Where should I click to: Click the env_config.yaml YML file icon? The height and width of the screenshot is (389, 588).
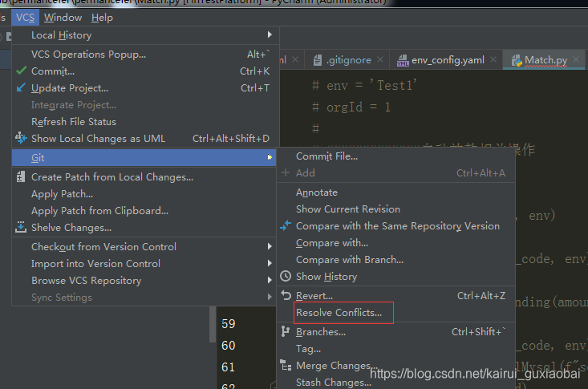pyautogui.click(x=403, y=60)
